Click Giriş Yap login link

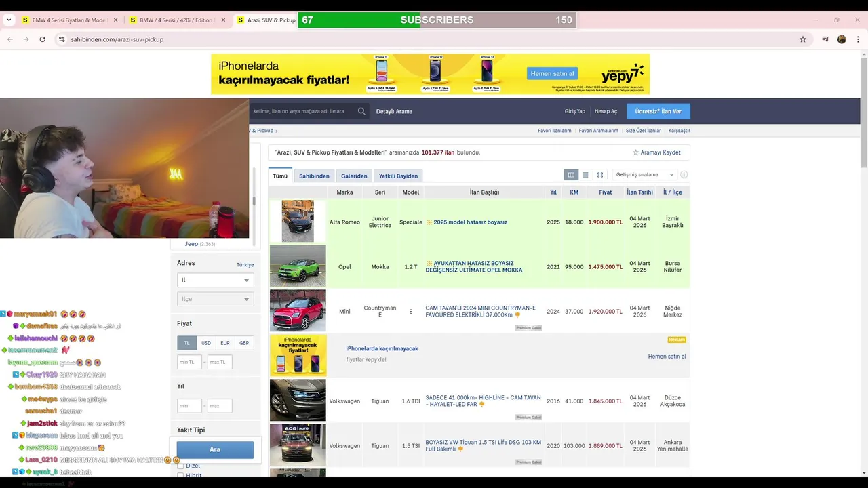[574, 111]
